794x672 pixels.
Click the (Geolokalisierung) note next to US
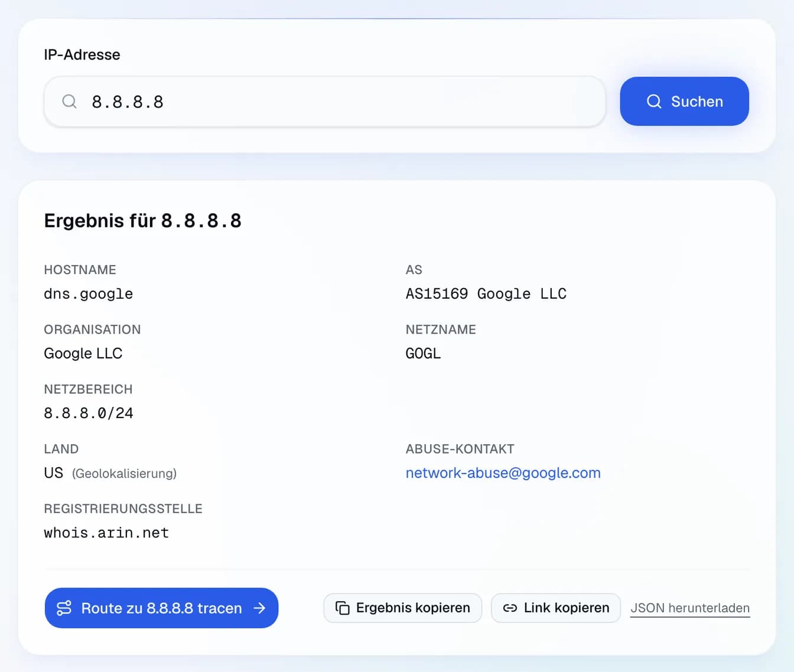(x=125, y=474)
